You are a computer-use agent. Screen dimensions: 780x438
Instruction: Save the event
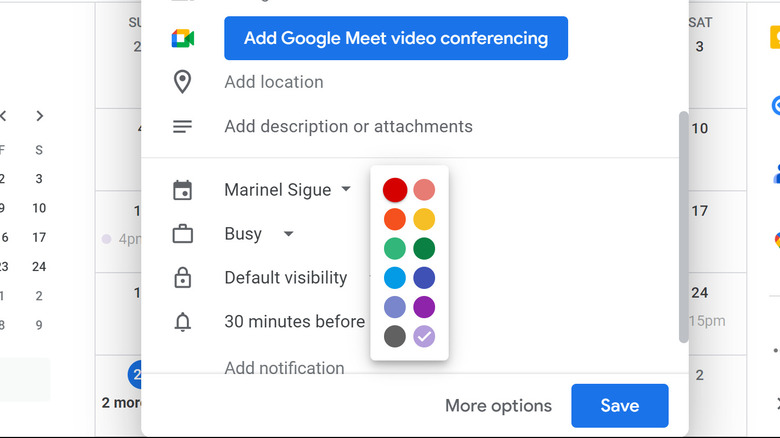pos(620,406)
